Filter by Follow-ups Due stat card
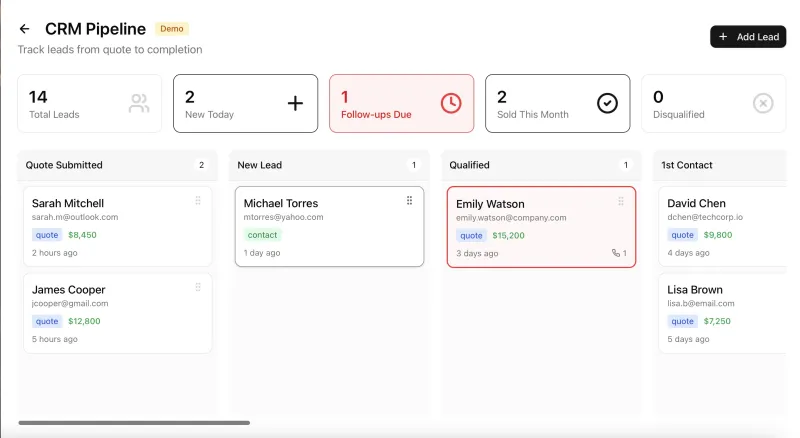The height and width of the screenshot is (438, 800). coord(402,104)
